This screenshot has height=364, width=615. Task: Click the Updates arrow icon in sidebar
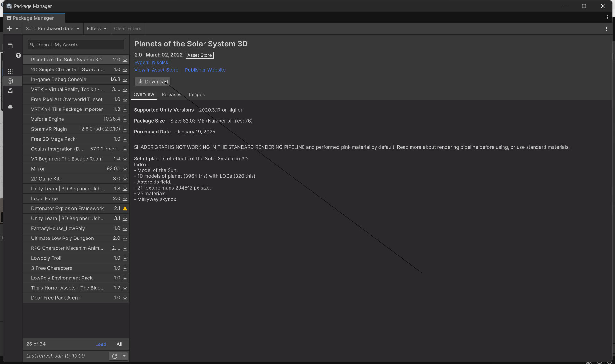(x=18, y=55)
